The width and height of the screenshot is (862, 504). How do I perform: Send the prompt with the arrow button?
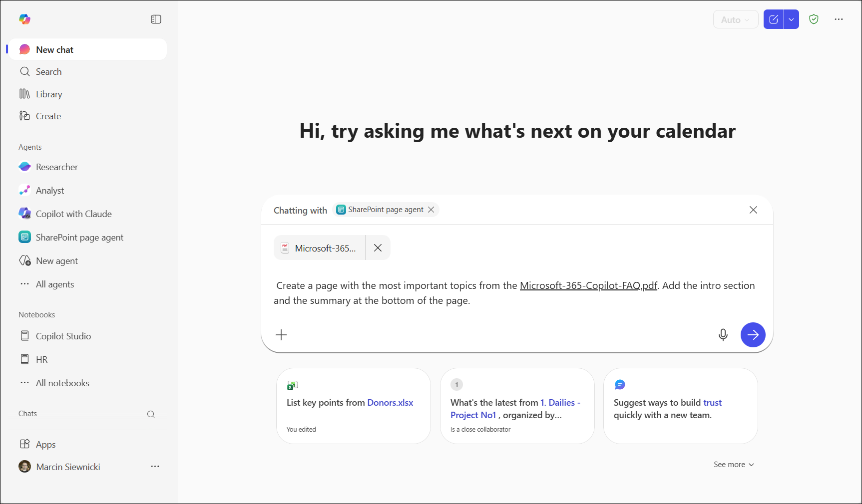tap(753, 335)
